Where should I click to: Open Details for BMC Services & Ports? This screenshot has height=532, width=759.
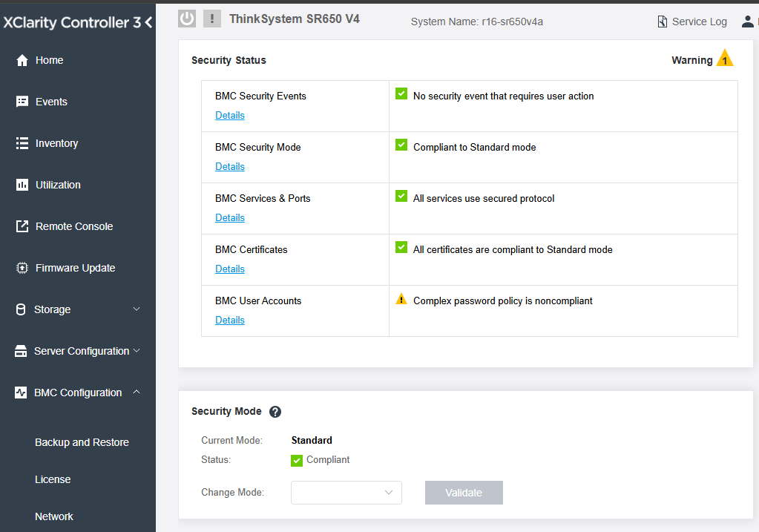(230, 218)
